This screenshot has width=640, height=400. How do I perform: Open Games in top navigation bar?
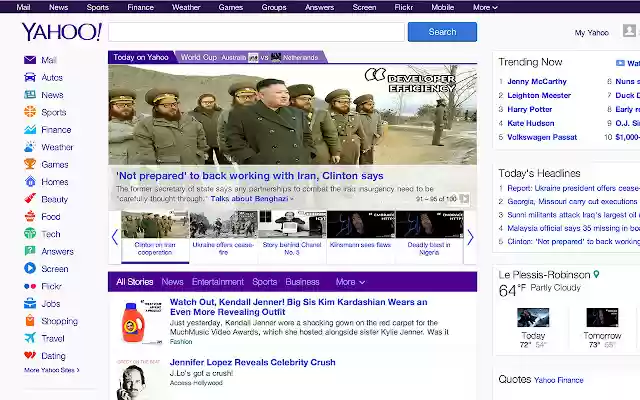(231, 7)
